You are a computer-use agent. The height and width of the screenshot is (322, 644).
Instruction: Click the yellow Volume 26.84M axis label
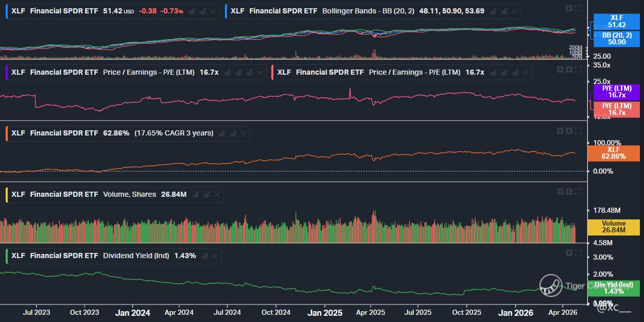pyautogui.click(x=613, y=227)
